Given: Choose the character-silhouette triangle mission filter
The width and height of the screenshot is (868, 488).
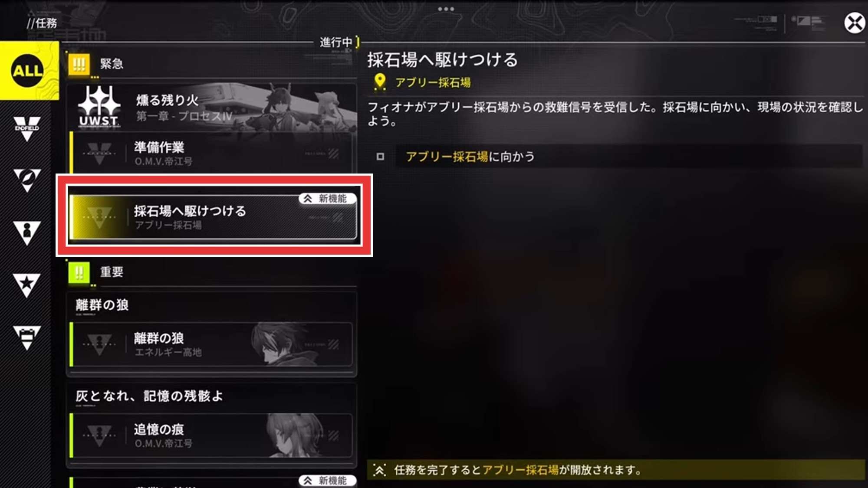Looking at the screenshot, I should [x=27, y=233].
